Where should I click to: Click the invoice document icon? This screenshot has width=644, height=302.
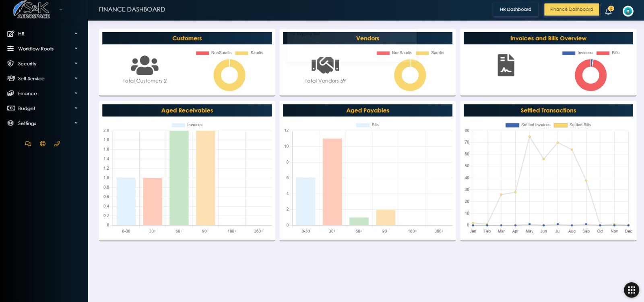click(506, 65)
